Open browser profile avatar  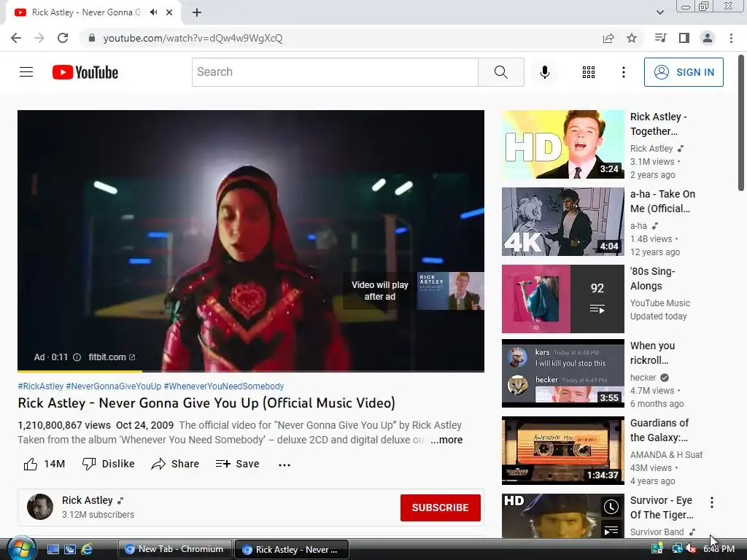(x=708, y=38)
